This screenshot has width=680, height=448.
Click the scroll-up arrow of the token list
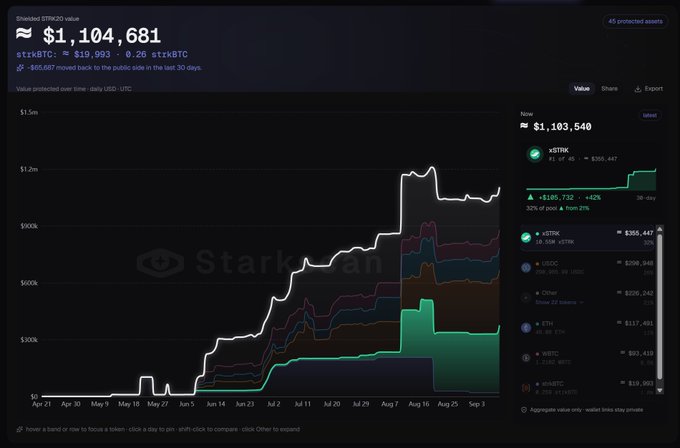660,229
